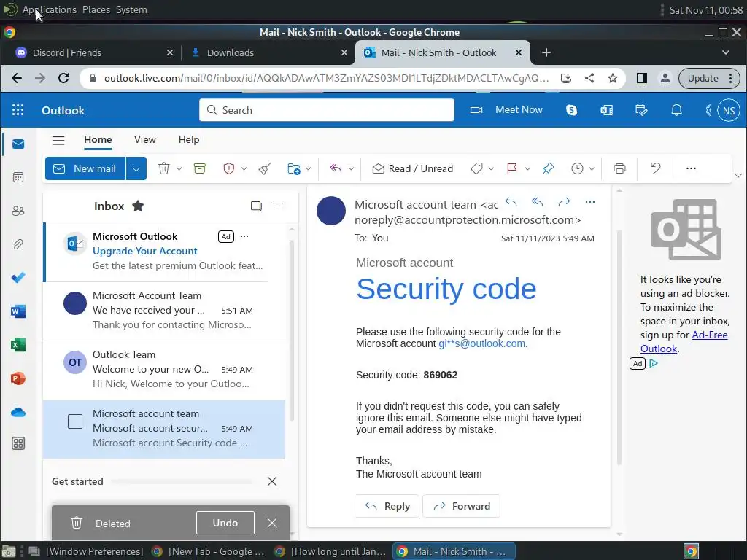Switch to Discord Friends browser tab
Screen dimensions: 747x560
click(90, 52)
